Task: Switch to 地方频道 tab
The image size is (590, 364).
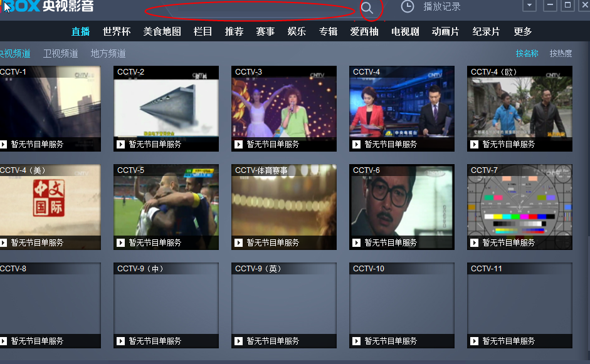Action: (108, 53)
